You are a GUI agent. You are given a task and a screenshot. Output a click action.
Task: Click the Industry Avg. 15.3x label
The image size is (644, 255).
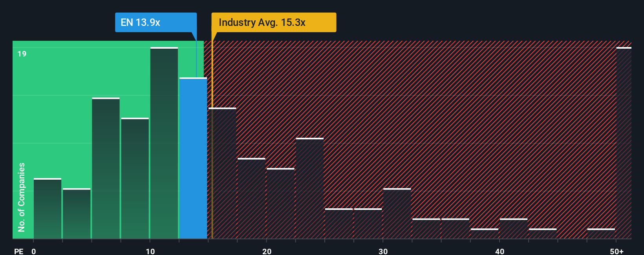click(274, 22)
